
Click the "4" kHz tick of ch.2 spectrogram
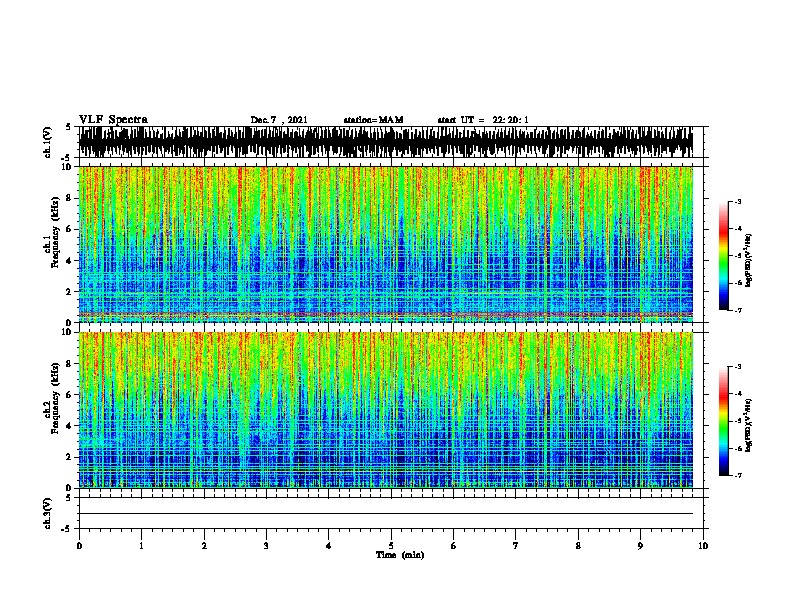(70, 426)
